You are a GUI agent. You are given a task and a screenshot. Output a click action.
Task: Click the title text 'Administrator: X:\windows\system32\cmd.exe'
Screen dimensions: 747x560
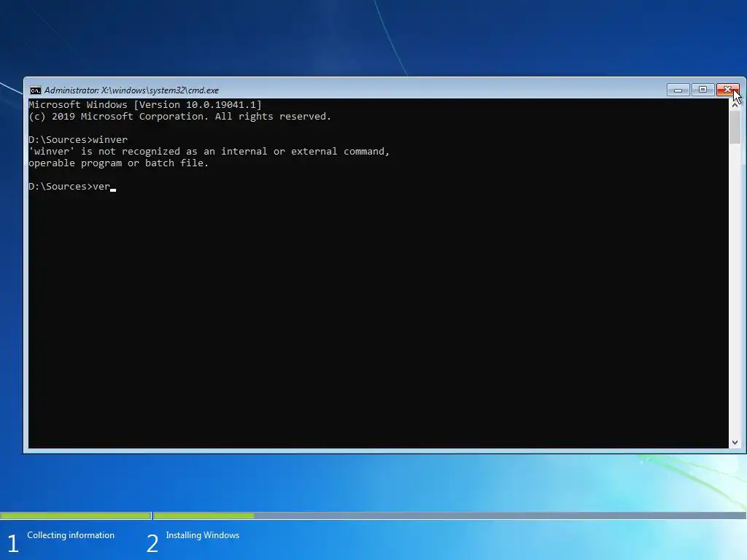pyautogui.click(x=131, y=90)
